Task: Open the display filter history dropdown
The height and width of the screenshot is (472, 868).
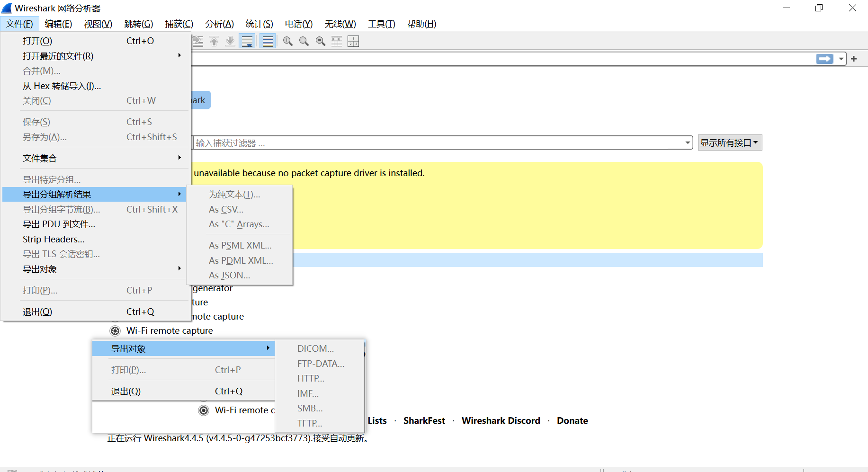Action: 841,59
